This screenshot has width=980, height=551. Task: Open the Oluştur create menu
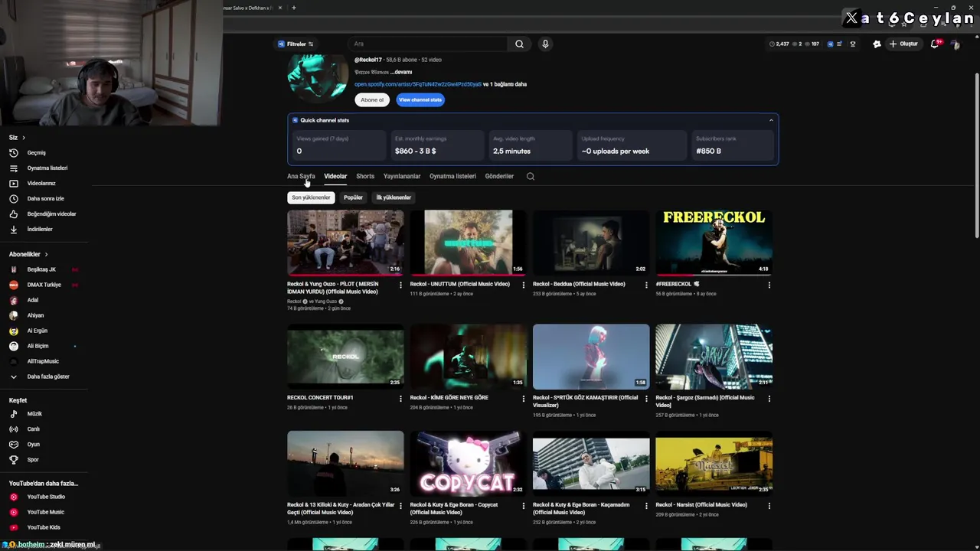pyautogui.click(x=903, y=44)
